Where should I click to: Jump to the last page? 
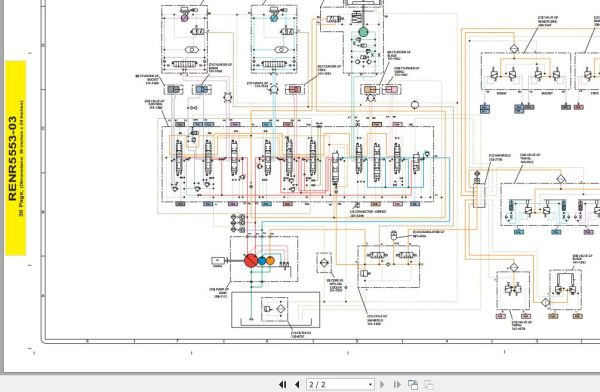pos(397,384)
